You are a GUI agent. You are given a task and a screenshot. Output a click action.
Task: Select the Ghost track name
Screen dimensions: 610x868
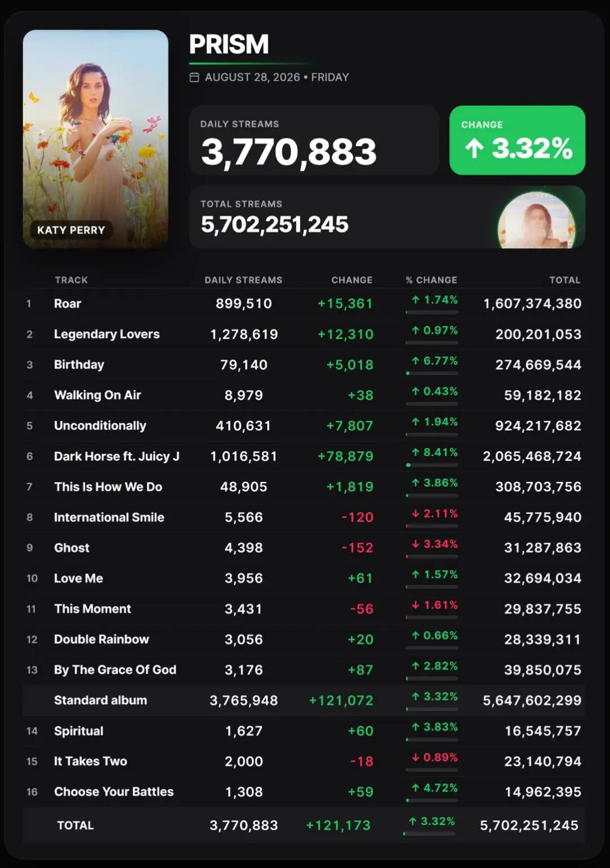click(x=72, y=548)
